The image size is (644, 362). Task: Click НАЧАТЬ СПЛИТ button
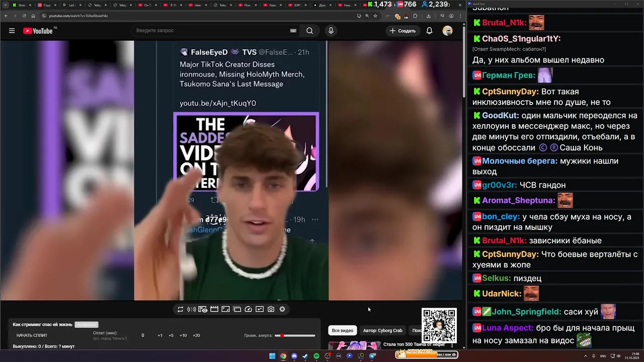tap(32, 335)
